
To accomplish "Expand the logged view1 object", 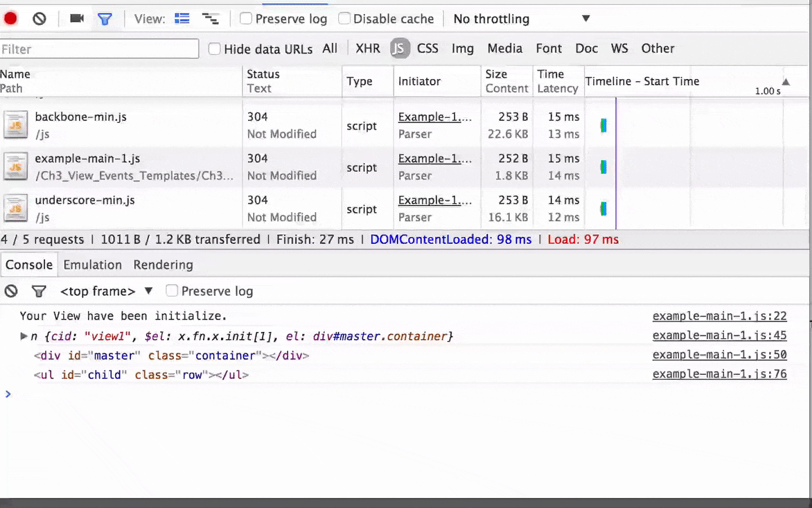I will 24,336.
